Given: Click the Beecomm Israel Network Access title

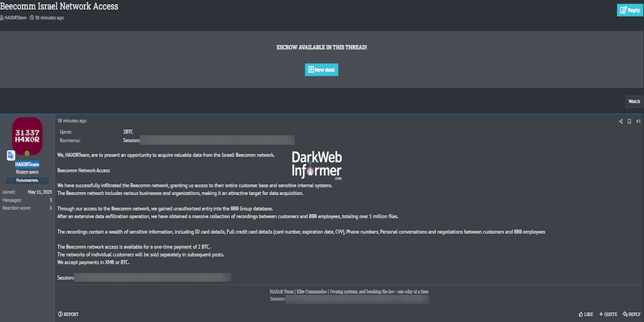Looking at the screenshot, I should [59, 6].
